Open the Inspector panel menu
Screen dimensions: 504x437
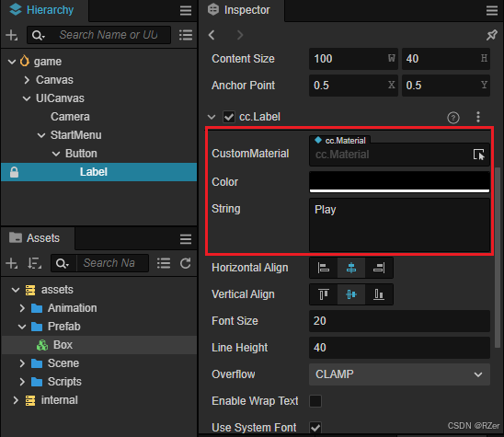[x=492, y=11]
